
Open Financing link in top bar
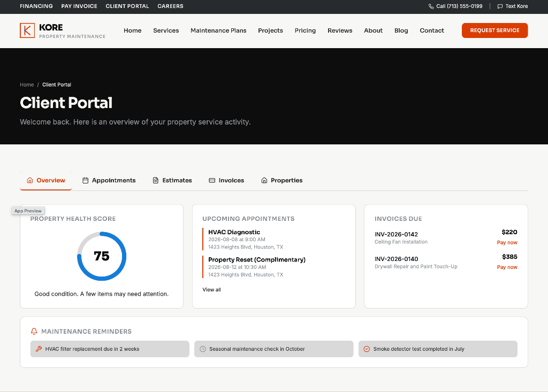pyautogui.click(x=36, y=6)
